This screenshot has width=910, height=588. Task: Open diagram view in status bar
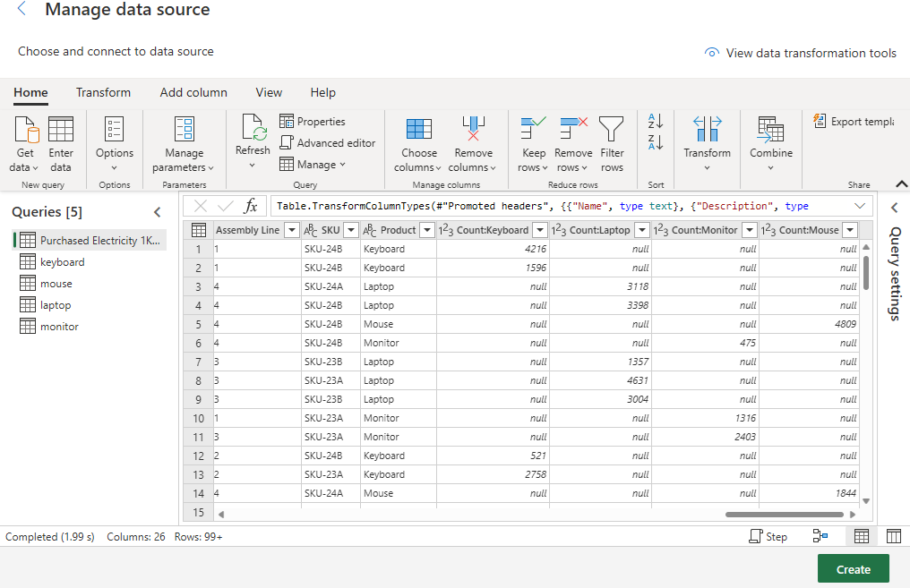coord(820,536)
